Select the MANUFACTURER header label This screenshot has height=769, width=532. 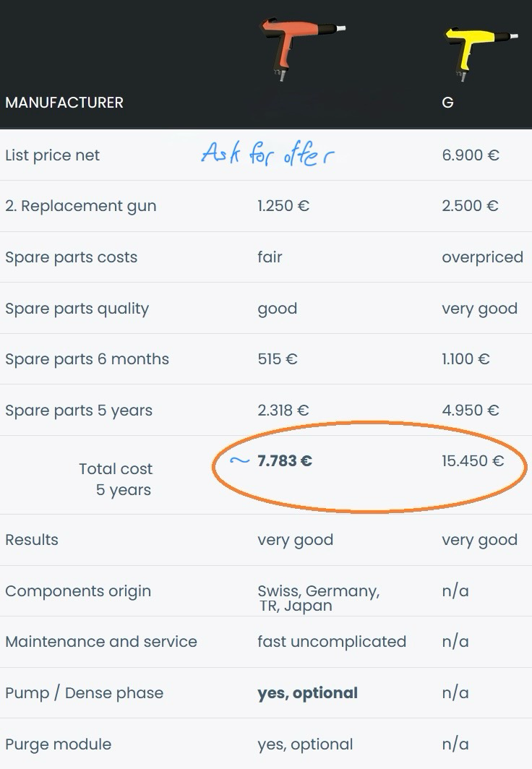(x=64, y=103)
